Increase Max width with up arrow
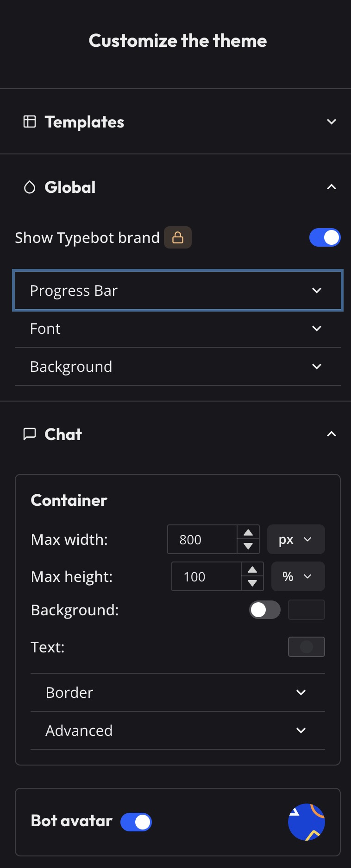The image size is (351, 868). click(x=248, y=532)
